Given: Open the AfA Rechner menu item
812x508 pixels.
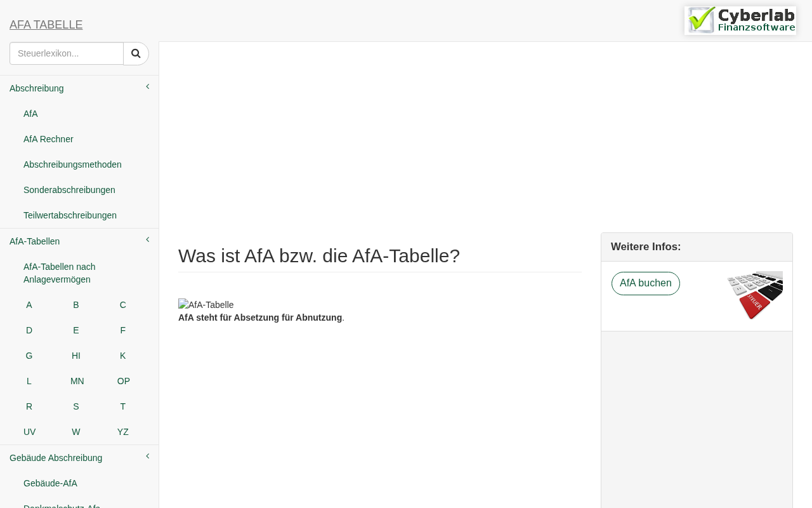Looking at the screenshot, I should point(48,139).
